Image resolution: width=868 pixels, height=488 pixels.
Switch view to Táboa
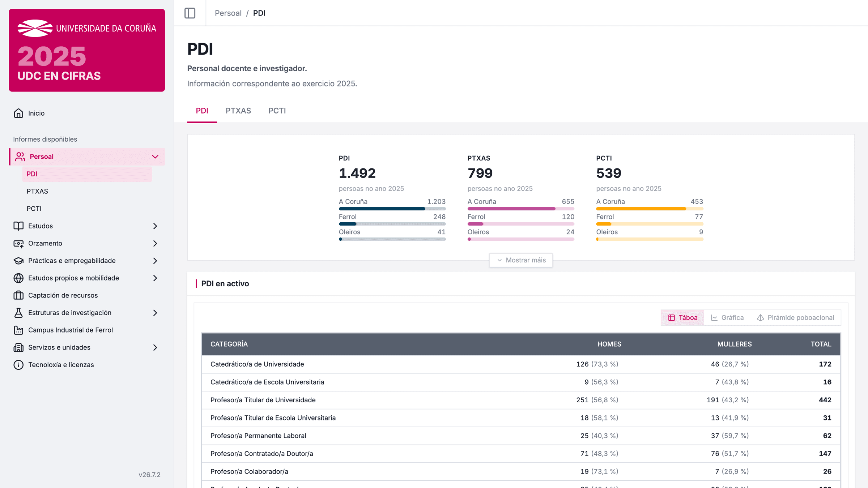(x=682, y=318)
